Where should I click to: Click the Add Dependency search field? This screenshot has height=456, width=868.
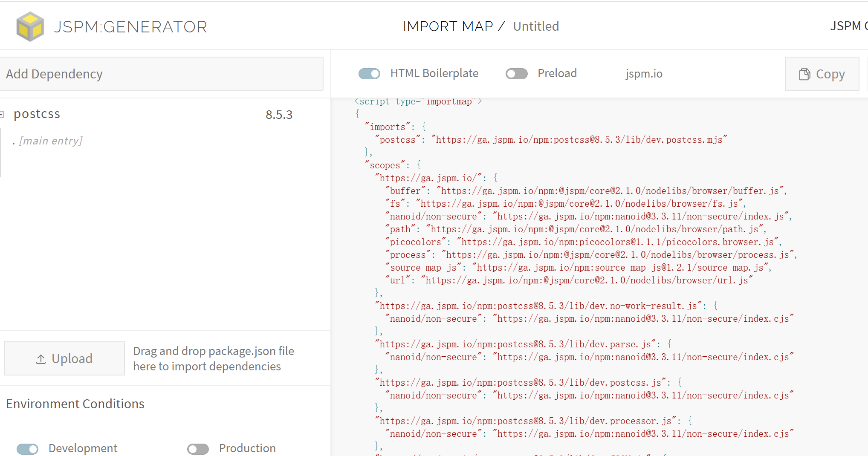[x=161, y=74]
